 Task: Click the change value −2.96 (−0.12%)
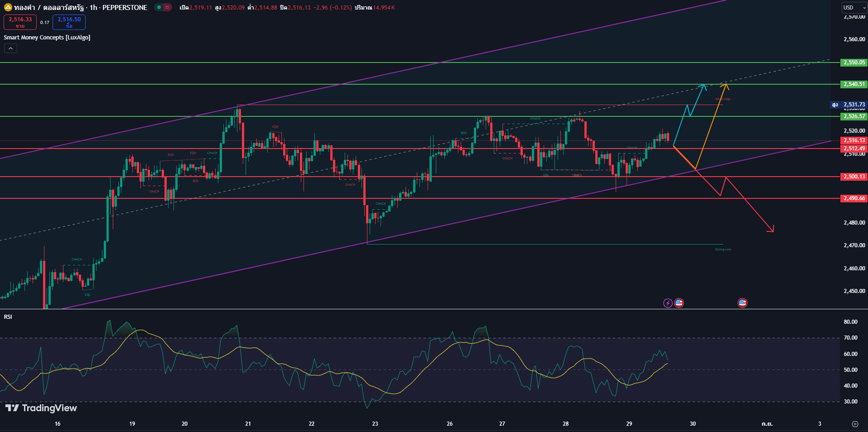tap(333, 8)
